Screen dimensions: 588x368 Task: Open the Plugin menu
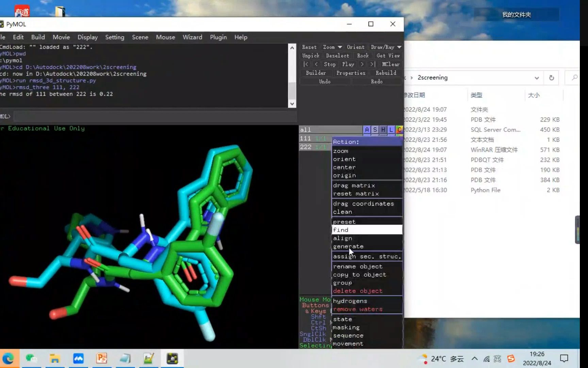[x=218, y=37]
